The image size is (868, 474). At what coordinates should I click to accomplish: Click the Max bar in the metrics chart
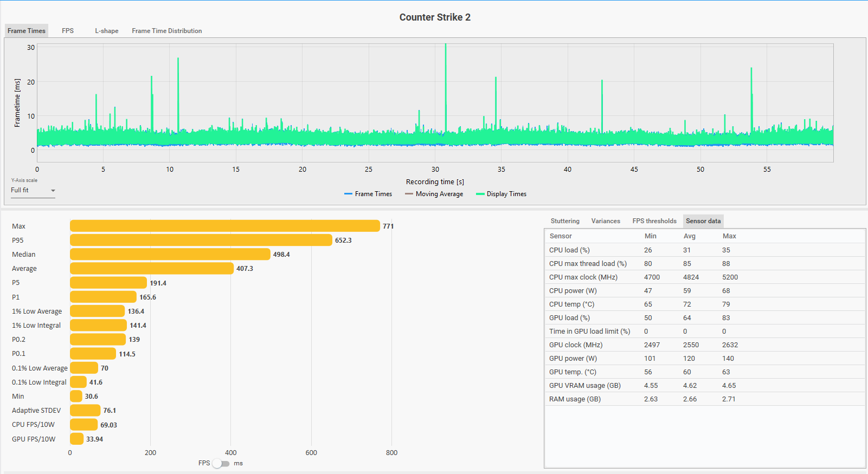[x=225, y=226]
